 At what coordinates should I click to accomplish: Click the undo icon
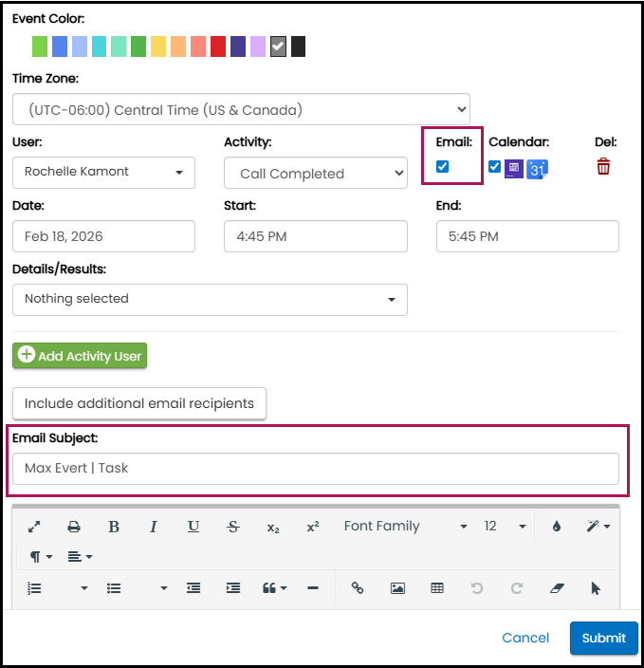pyautogui.click(x=477, y=588)
